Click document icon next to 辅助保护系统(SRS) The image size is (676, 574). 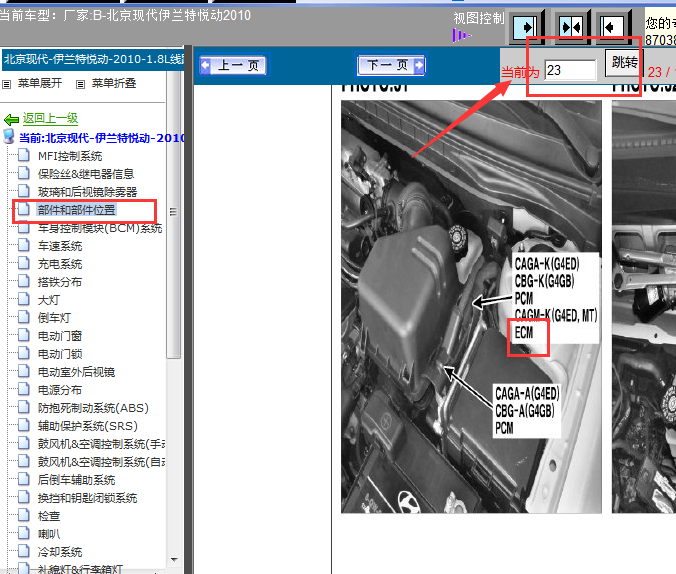click(24, 425)
